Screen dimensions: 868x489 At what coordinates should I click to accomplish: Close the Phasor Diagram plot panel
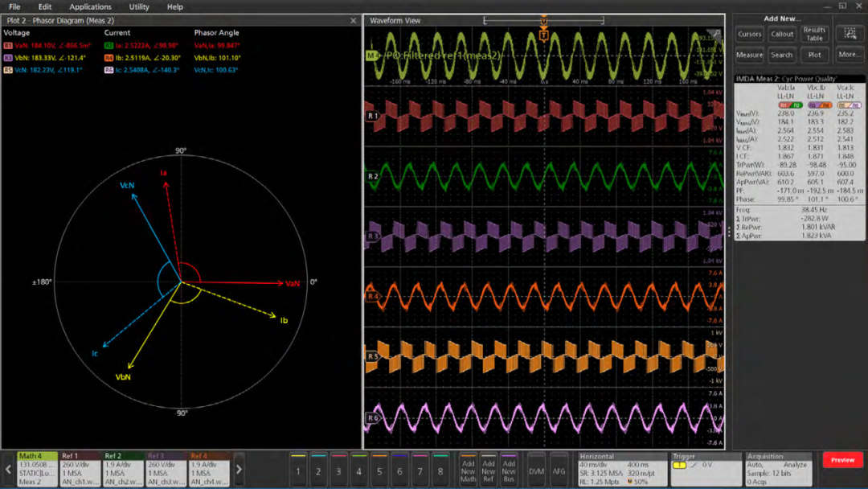coord(354,21)
